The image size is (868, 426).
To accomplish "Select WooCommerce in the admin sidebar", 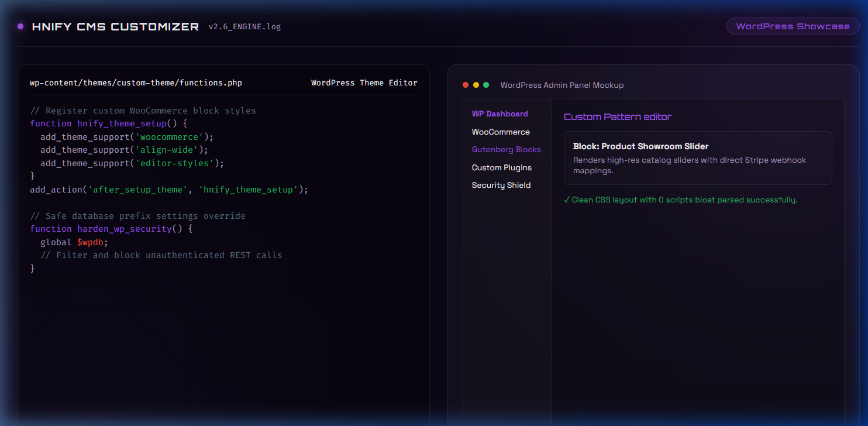I will [501, 132].
